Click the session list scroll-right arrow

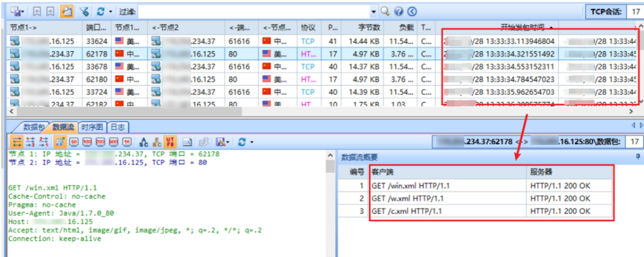631,112
